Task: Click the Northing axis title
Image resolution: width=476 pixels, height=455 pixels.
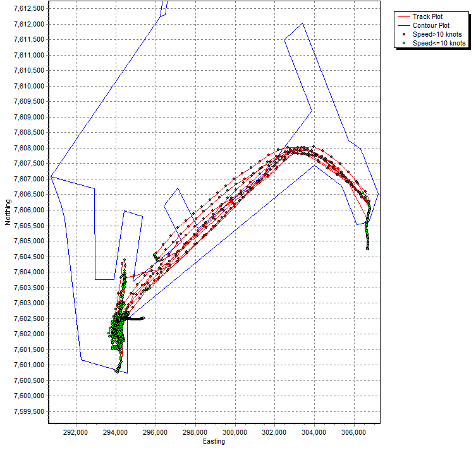Action: (x=7, y=212)
